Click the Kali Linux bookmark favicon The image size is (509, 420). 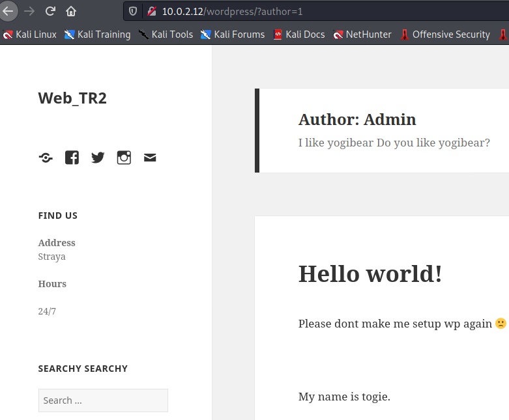click(7, 35)
